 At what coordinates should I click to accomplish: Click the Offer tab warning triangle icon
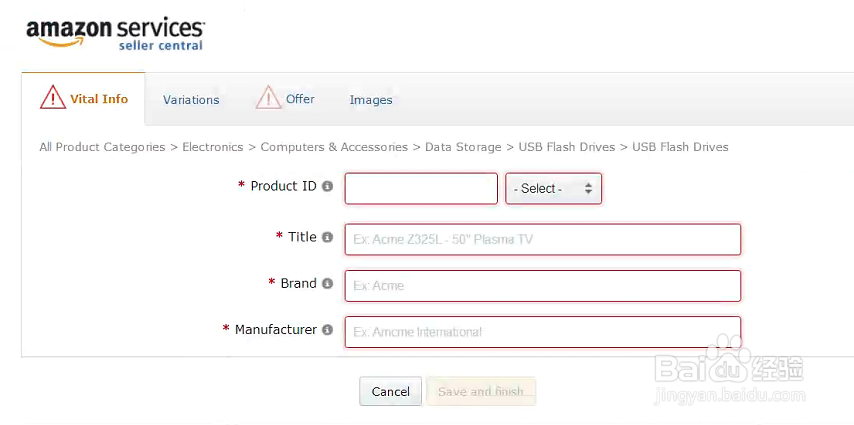pyautogui.click(x=268, y=98)
